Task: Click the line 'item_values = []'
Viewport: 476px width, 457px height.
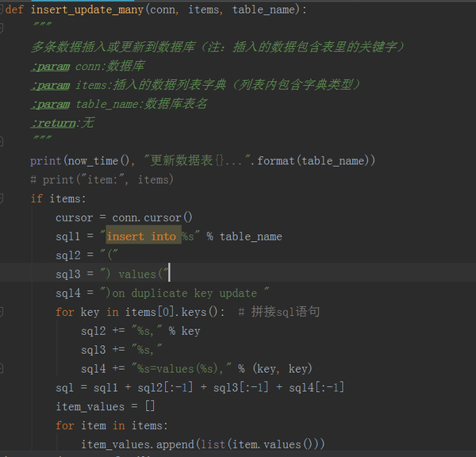Action: (105, 406)
